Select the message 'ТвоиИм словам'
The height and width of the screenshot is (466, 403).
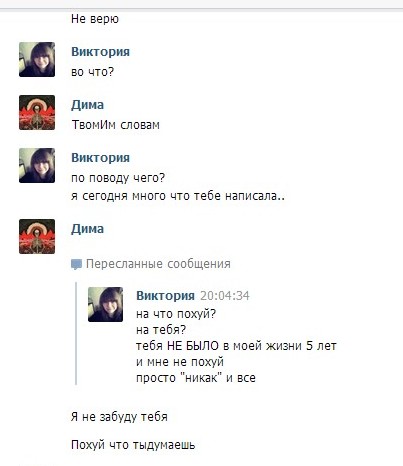116,125
